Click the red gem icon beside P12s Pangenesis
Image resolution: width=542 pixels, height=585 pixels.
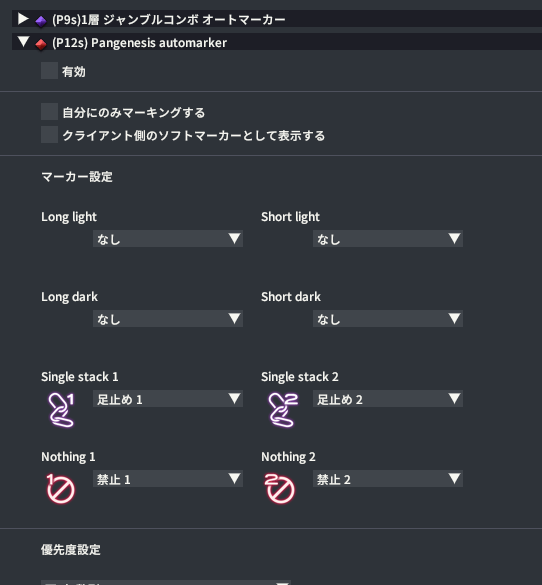pos(41,44)
